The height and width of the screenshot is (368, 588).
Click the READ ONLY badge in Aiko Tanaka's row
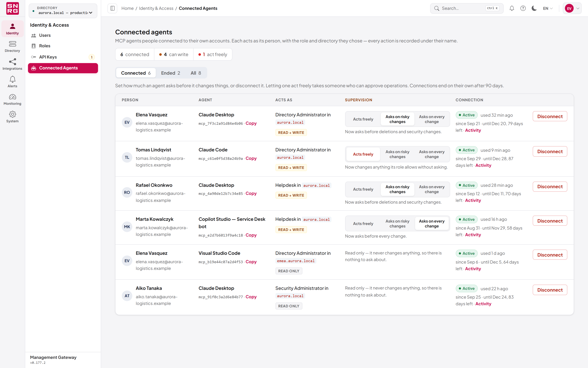(289, 306)
